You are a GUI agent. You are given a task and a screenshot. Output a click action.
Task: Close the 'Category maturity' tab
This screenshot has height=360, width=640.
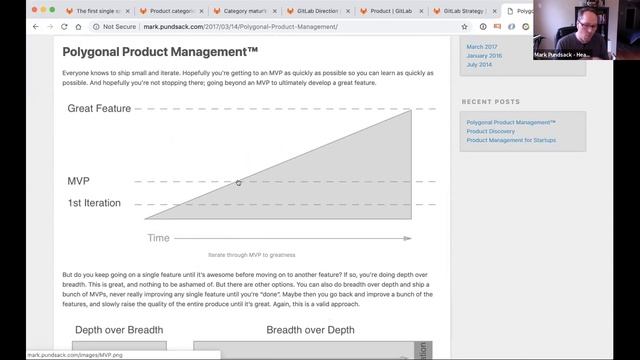click(275, 11)
